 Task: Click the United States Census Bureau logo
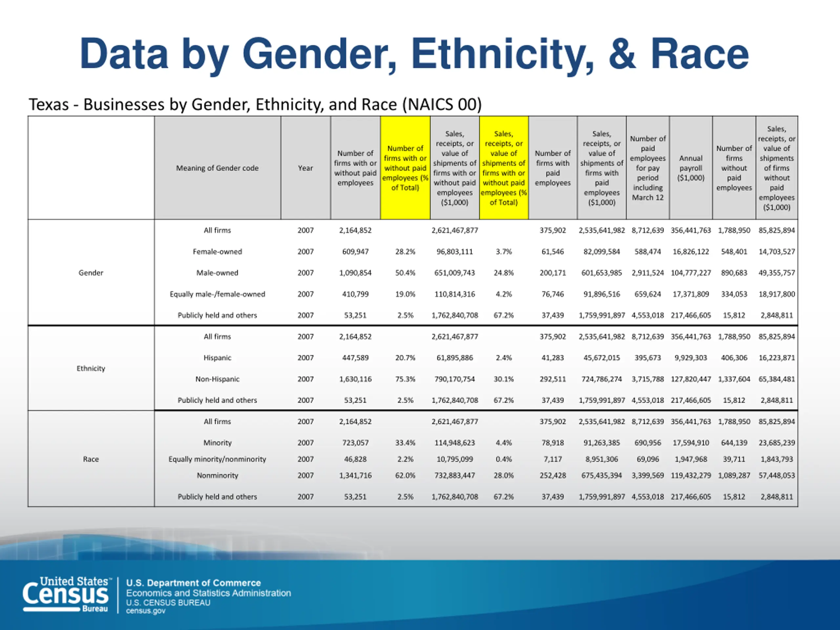pos(67,594)
